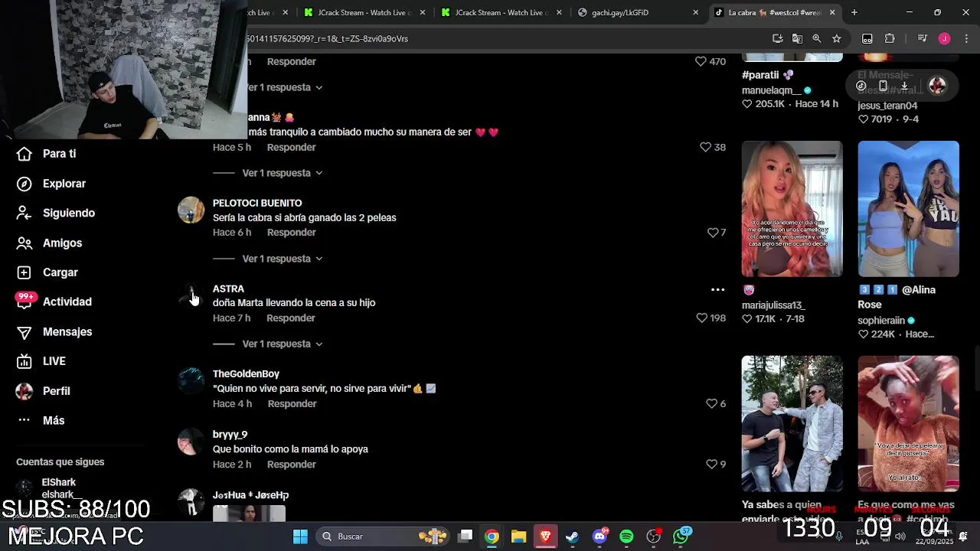980x551 pixels.
Task: Open the Chrome three-dot menu
Action: (x=966, y=38)
